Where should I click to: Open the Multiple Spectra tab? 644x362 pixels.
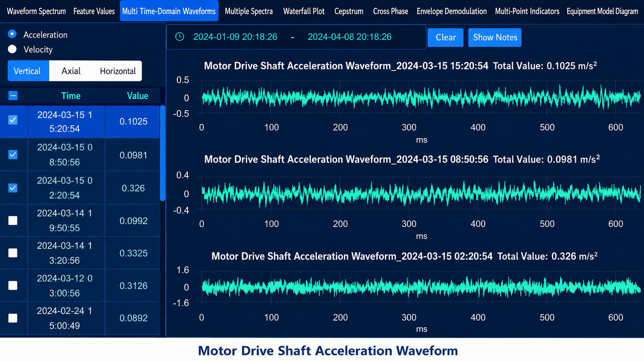coord(249,11)
